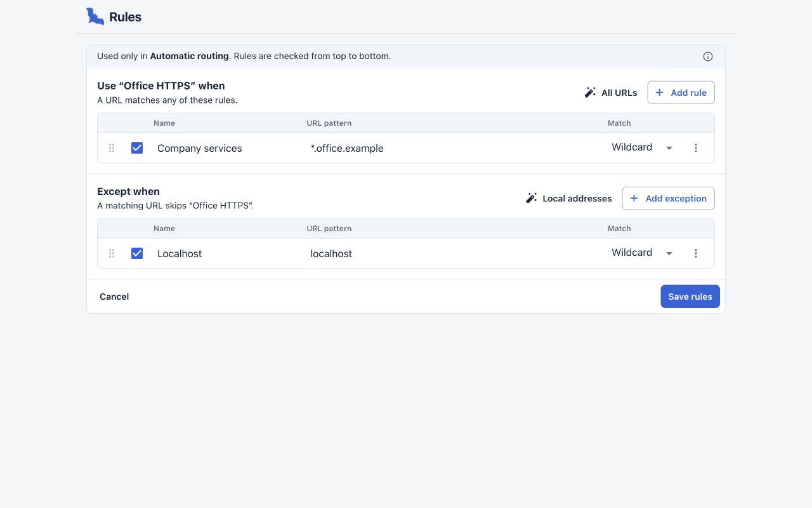
Task: Grab the drag handle of Company services row
Action: click(x=112, y=148)
